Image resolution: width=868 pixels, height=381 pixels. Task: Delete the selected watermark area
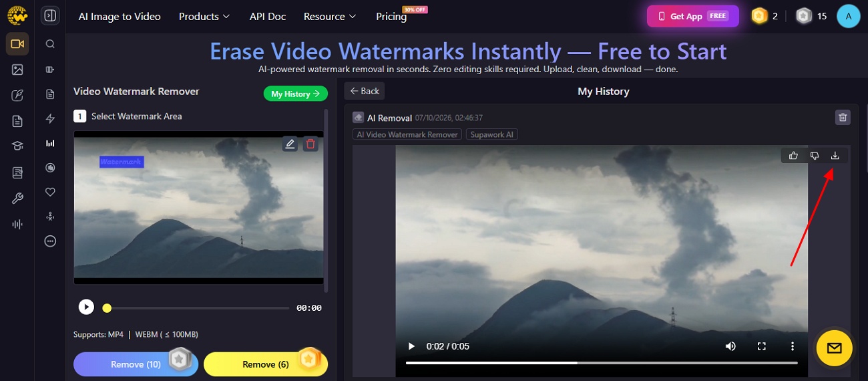pos(310,144)
